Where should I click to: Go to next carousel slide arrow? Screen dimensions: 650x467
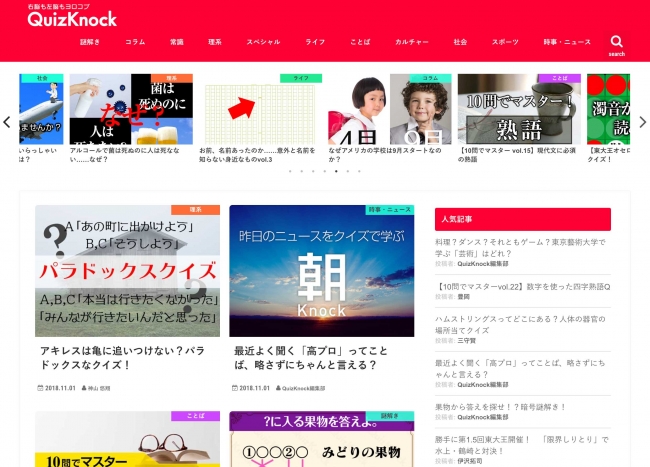coord(643,122)
